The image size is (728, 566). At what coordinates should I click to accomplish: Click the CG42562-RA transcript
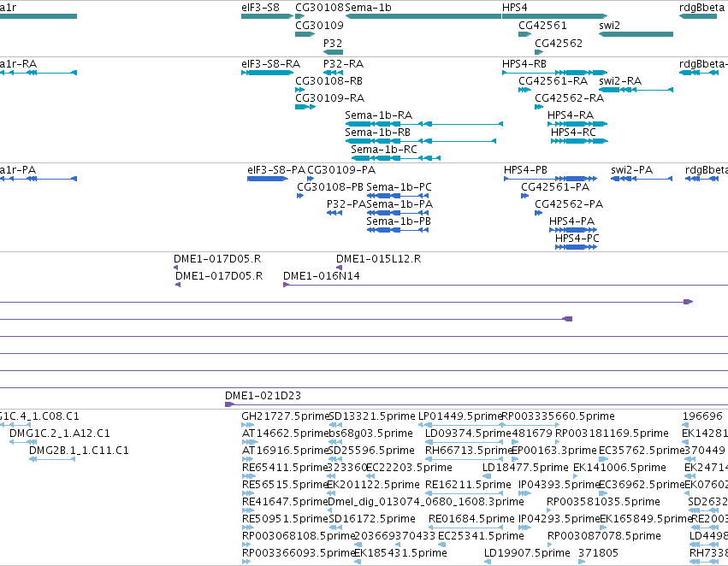(539, 107)
